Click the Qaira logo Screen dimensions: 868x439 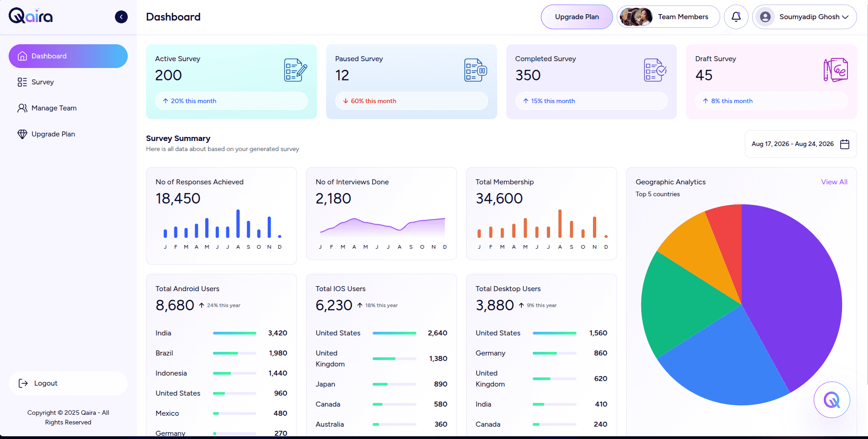[31, 16]
